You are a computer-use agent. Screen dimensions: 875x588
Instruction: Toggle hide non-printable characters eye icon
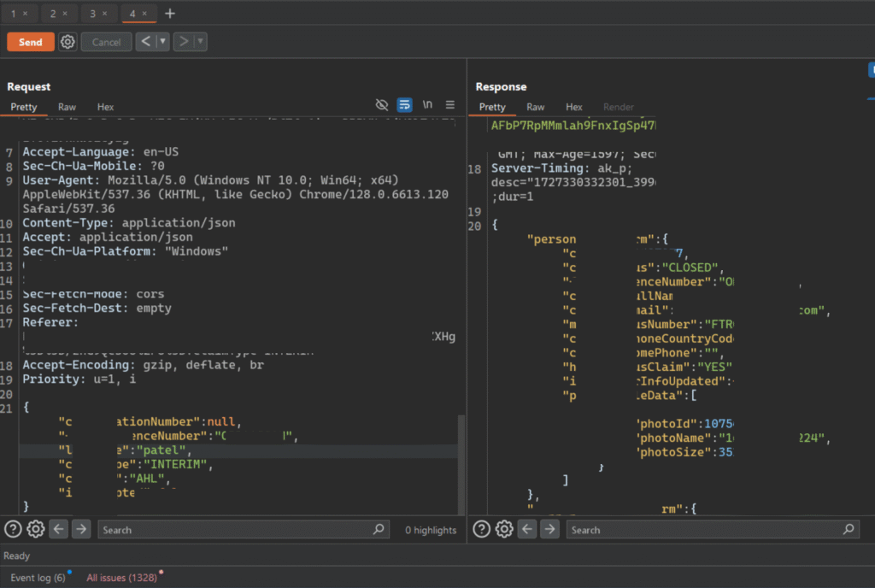click(x=382, y=105)
